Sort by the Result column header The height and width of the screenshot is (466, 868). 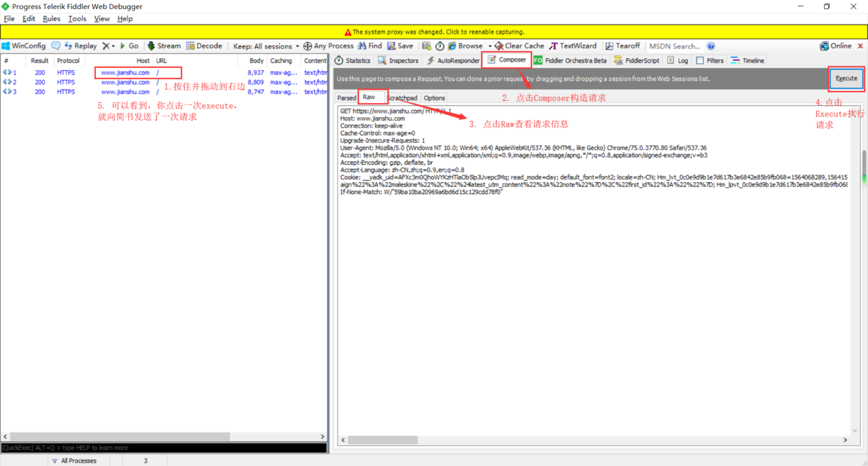pos(39,61)
